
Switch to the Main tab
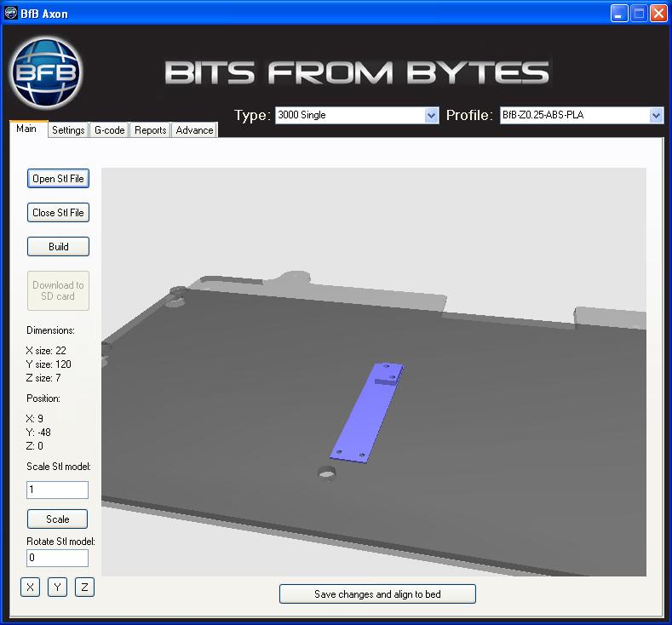(x=26, y=129)
